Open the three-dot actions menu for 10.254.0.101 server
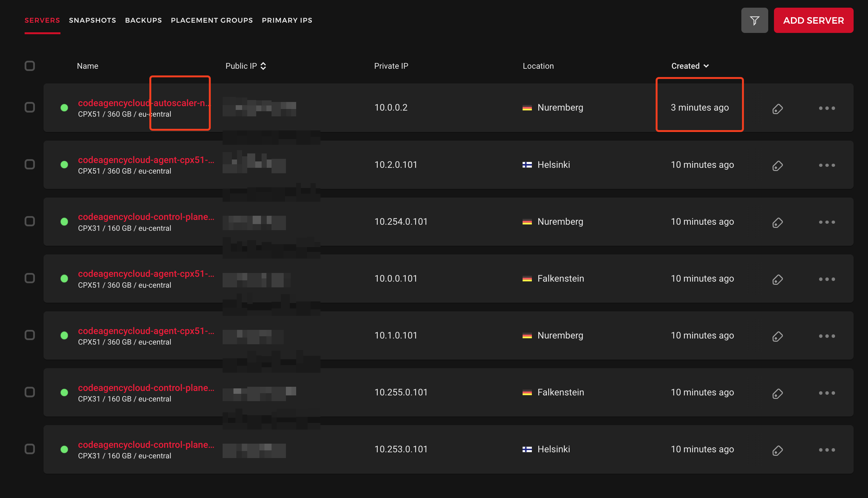This screenshot has width=868, height=498. coord(827,222)
